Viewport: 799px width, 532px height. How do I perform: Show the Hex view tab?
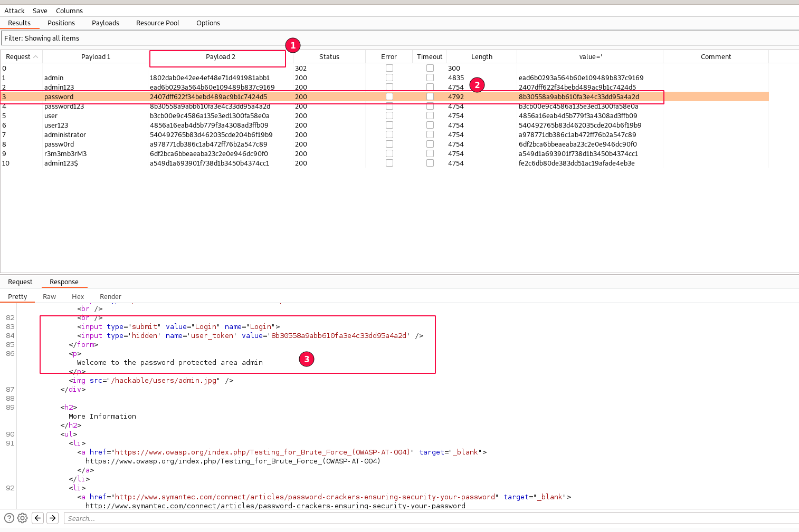pos(78,297)
